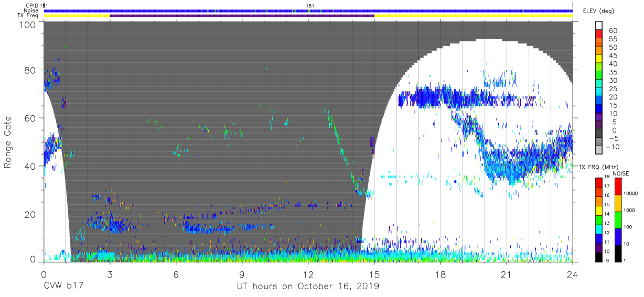Click the Noise strip label at top left
Screen dimensions: 644x297
point(30,10)
